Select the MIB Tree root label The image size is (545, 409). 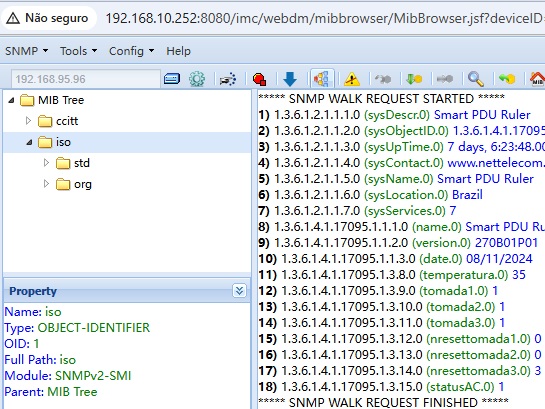click(61, 100)
